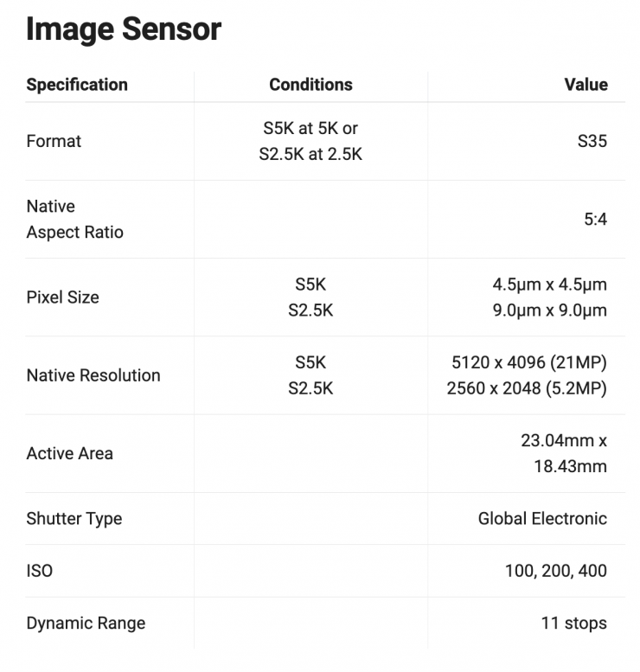Select the 5120 x 4096 (21MP) value
This screenshot has width=640, height=672.
click(527, 362)
